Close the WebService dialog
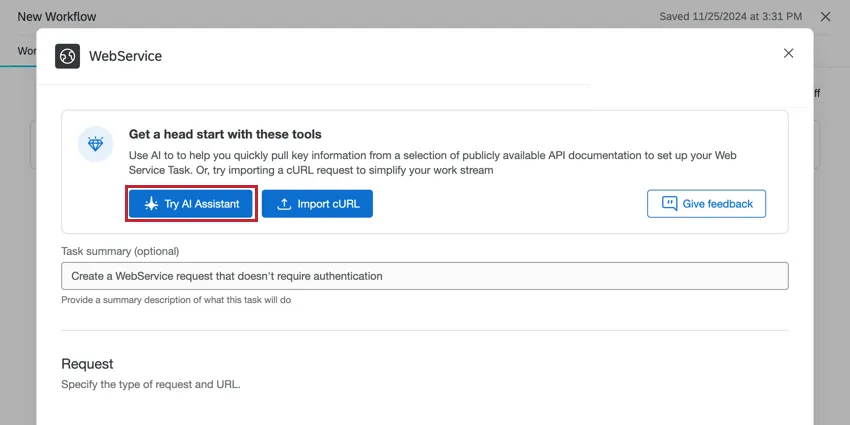The height and width of the screenshot is (425, 850). tap(788, 53)
